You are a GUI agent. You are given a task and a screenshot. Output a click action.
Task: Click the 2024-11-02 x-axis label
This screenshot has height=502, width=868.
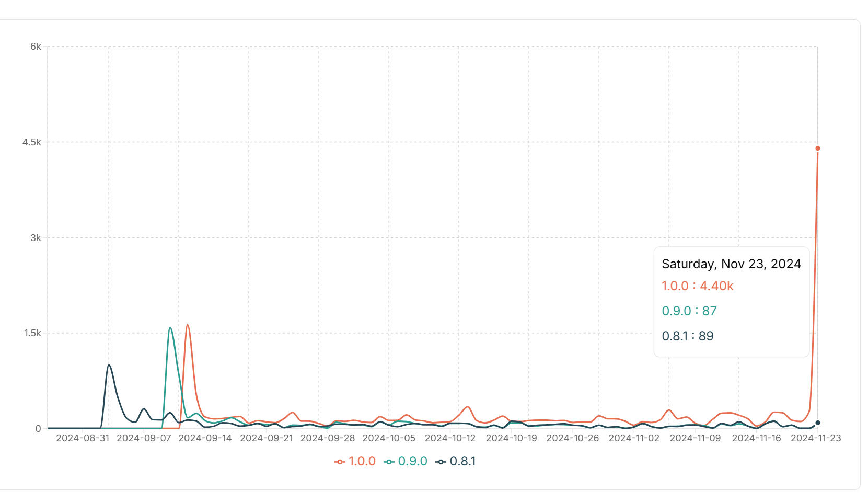[634, 438]
